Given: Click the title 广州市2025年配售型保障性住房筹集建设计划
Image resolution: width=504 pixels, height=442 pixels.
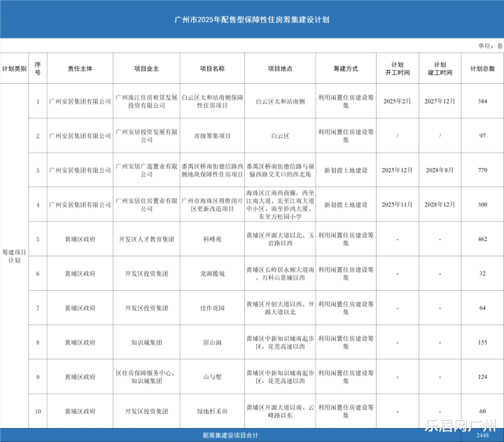Looking at the screenshot, I should coord(252,20).
